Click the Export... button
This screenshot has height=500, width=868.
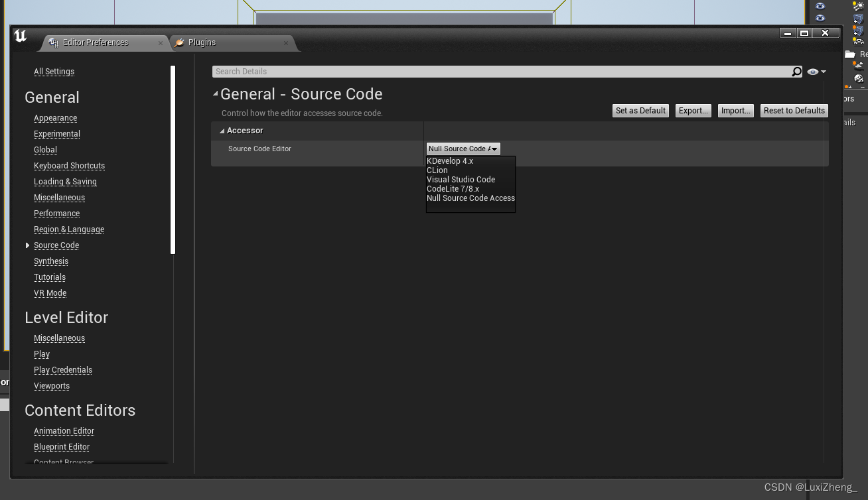(693, 111)
